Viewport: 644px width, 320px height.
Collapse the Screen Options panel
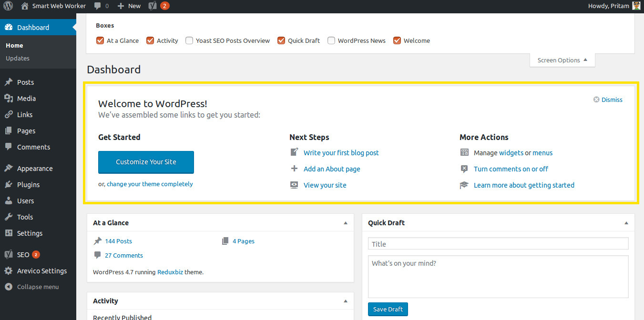562,60
